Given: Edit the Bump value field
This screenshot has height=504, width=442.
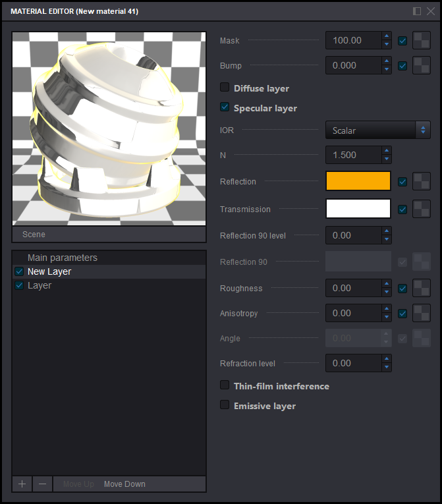Looking at the screenshot, I should pos(354,66).
